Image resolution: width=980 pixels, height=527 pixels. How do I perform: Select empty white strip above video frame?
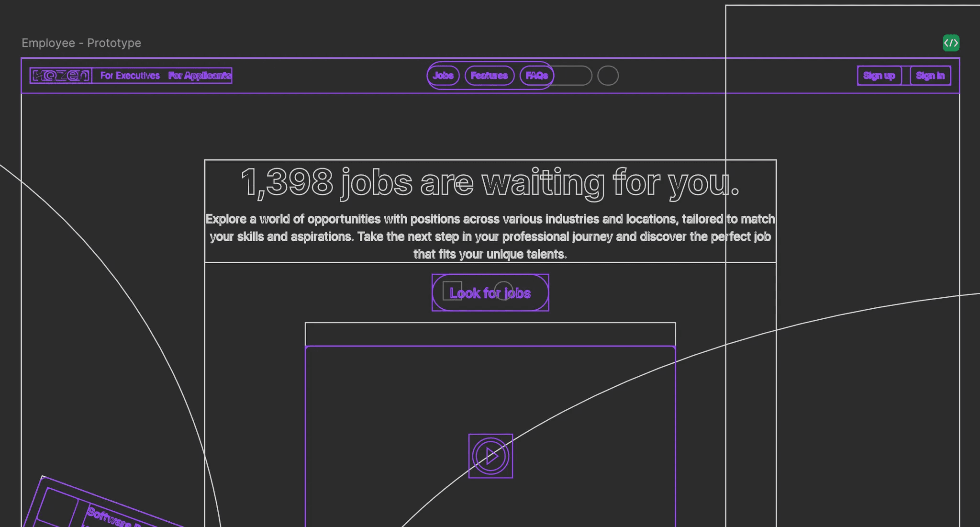tap(490, 334)
